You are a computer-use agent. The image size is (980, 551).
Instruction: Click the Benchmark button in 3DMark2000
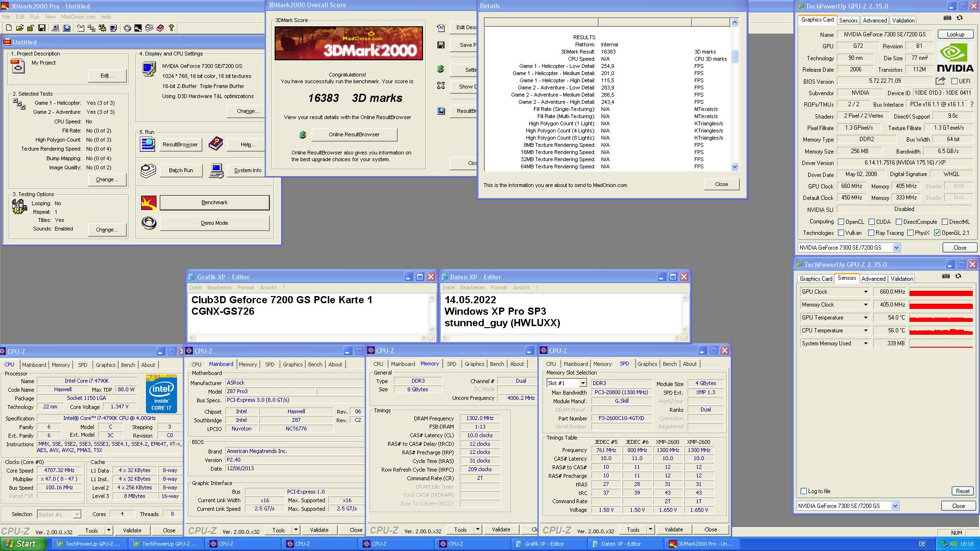coord(214,203)
